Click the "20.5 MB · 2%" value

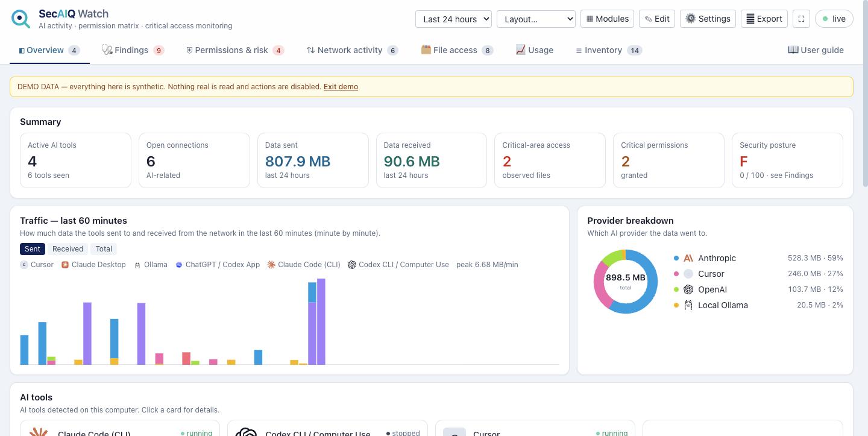point(820,305)
